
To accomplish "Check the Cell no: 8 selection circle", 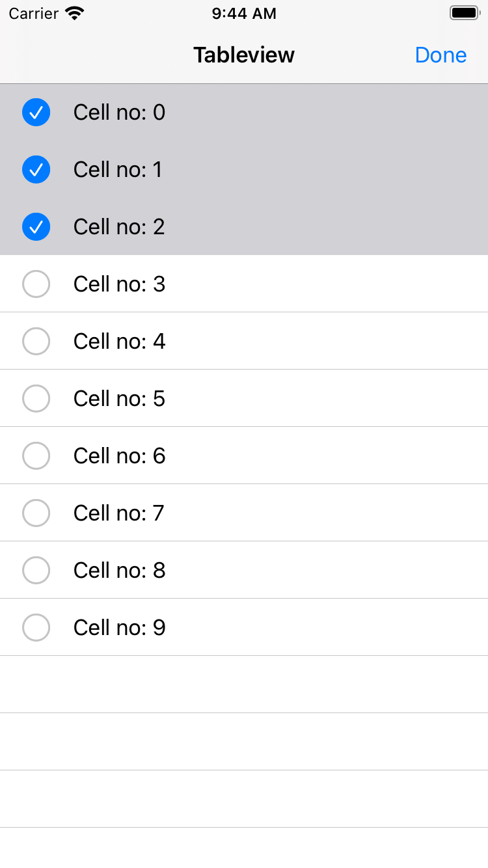I will pos(36,571).
